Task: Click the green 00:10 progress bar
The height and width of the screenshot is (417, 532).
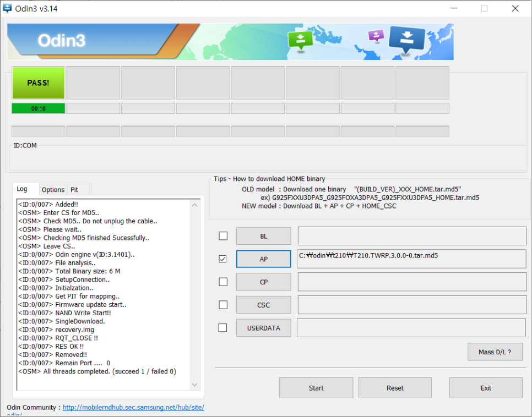Action: (x=39, y=108)
